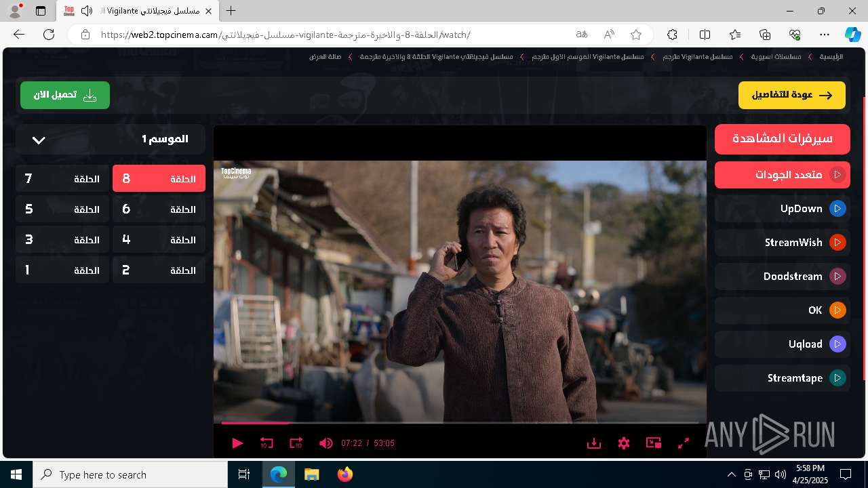Click the page vertical scrollbar
Viewport: 868px width, 488px height.
coord(865,237)
